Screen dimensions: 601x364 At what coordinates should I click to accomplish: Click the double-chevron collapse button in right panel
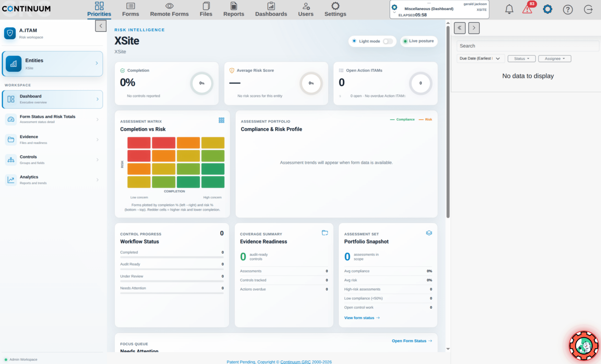coord(459,28)
